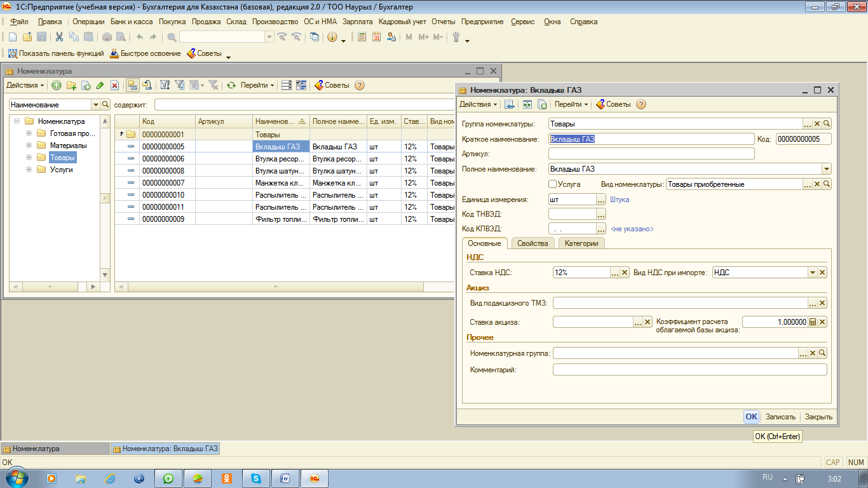Open the Отчеты menu

[444, 22]
